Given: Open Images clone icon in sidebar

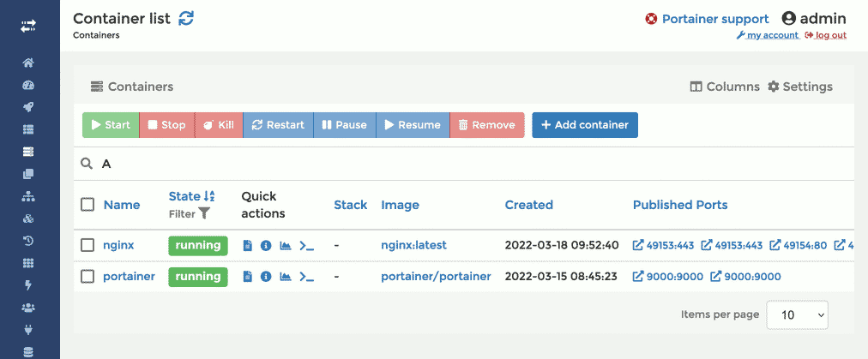Looking at the screenshot, I should point(28,174).
